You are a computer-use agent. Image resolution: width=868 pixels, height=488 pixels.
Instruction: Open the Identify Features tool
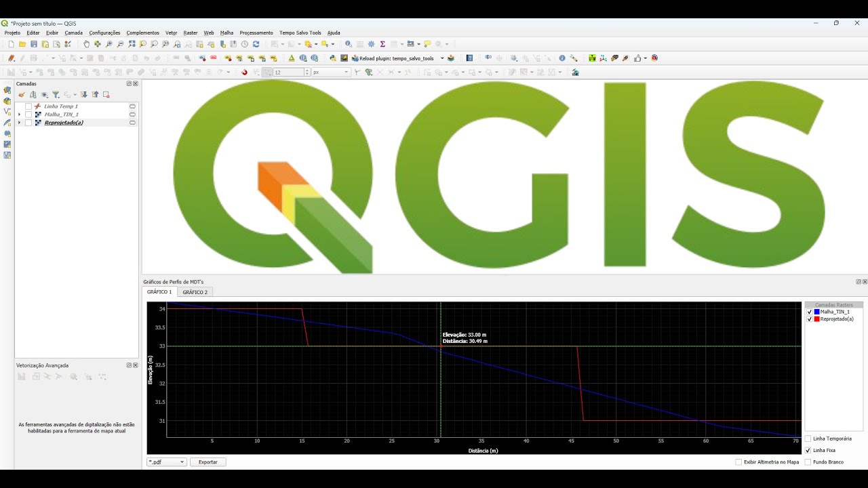[348, 44]
